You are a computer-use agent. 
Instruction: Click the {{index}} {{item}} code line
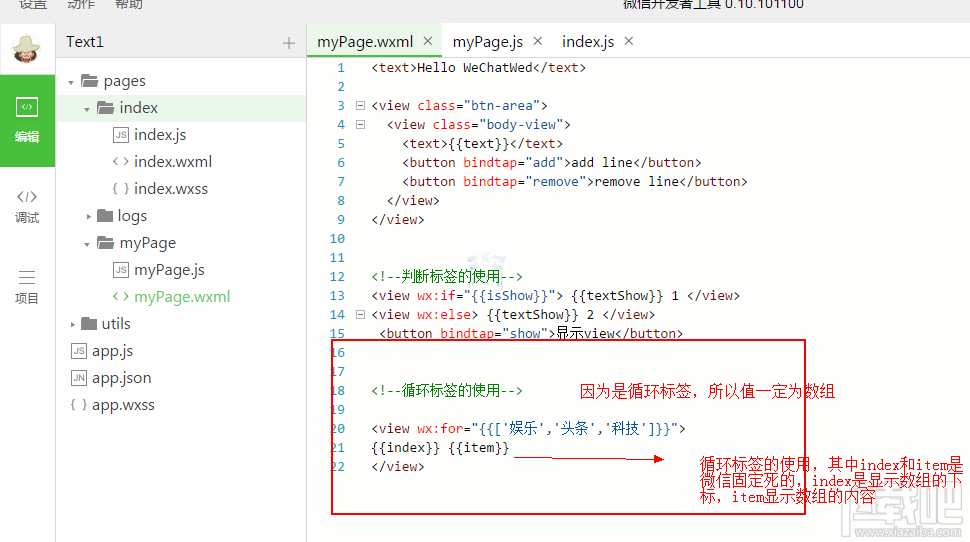(x=440, y=448)
